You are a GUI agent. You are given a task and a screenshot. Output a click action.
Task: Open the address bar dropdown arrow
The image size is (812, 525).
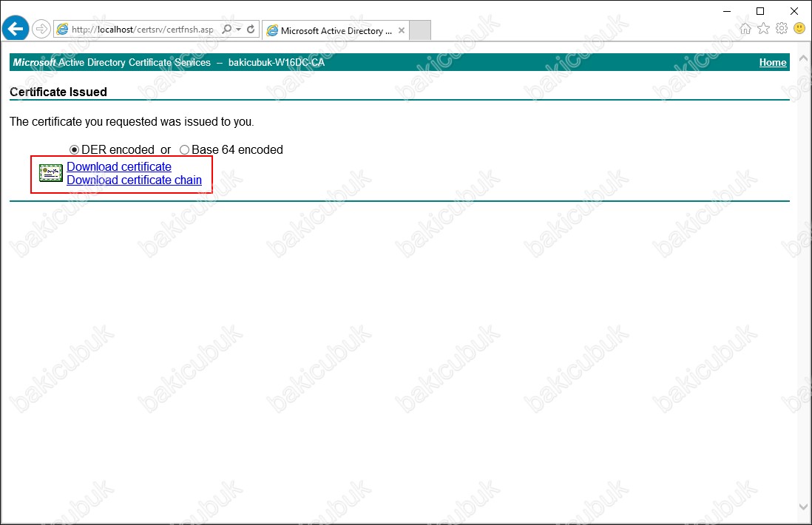coord(239,30)
